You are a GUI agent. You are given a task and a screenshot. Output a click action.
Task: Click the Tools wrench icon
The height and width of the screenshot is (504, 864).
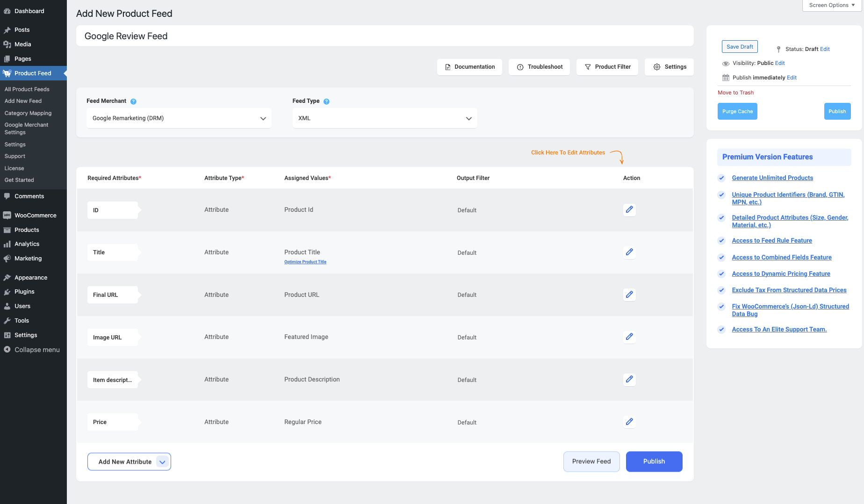pos(7,321)
